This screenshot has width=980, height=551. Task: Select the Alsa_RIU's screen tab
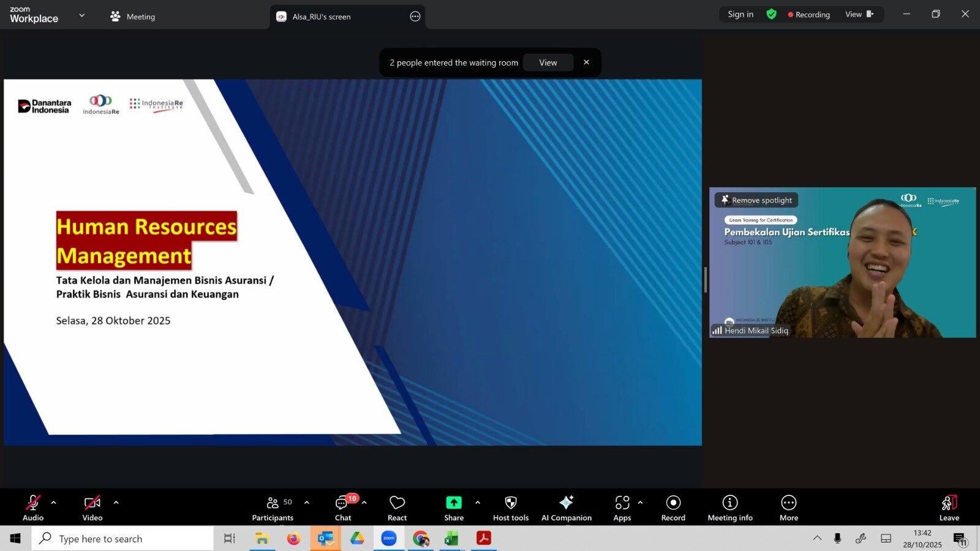coord(322,17)
